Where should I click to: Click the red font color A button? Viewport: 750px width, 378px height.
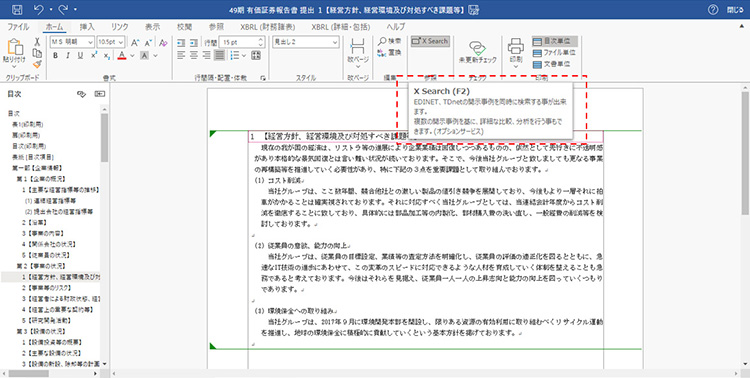[x=121, y=56]
